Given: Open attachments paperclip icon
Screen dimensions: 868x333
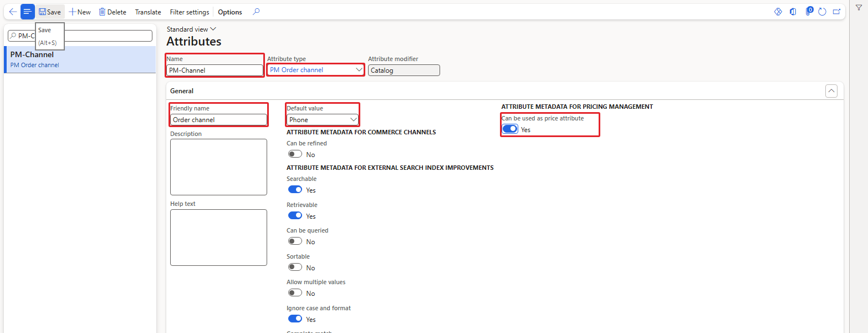Looking at the screenshot, I should tap(809, 12).
